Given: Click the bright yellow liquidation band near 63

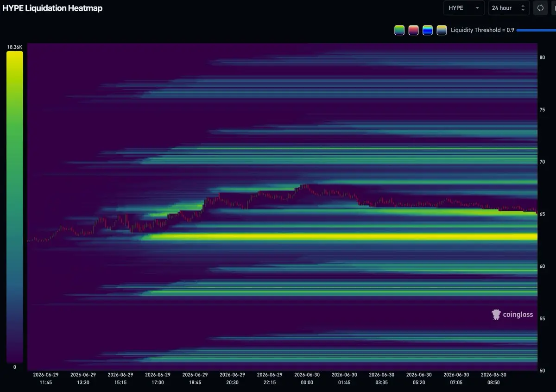Looking at the screenshot, I should coord(341,237).
